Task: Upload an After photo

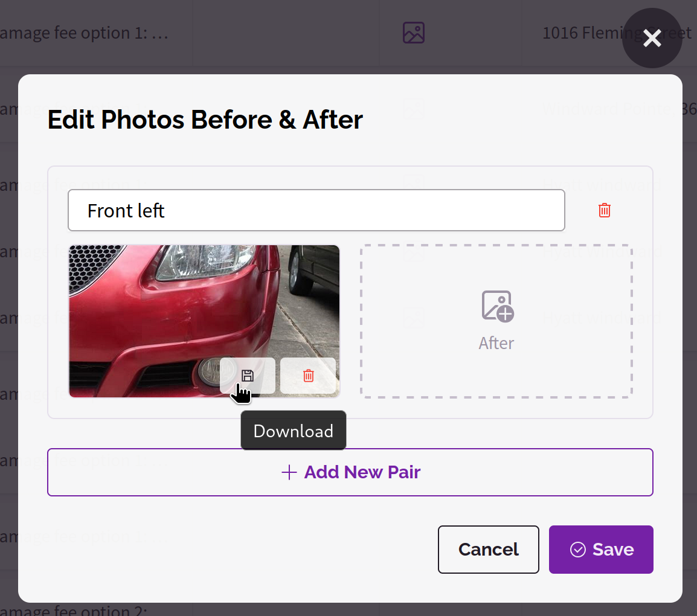Action: pos(496,321)
